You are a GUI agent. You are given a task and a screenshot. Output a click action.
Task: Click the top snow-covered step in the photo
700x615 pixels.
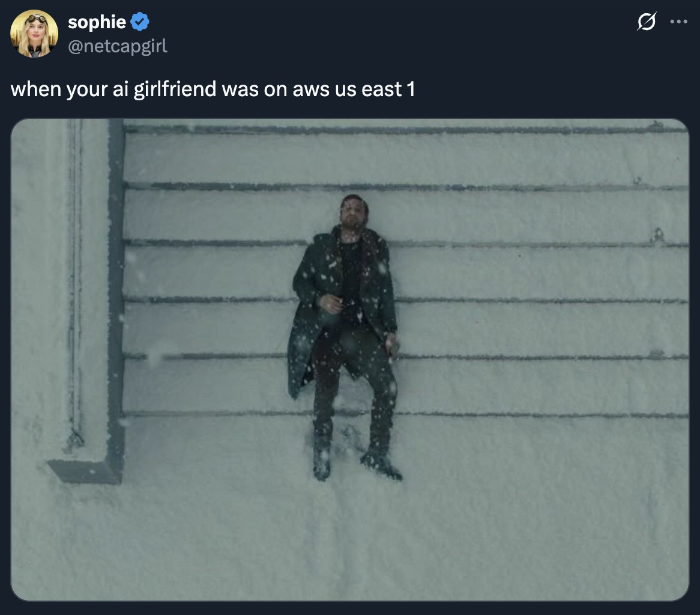pyautogui.click(x=405, y=157)
